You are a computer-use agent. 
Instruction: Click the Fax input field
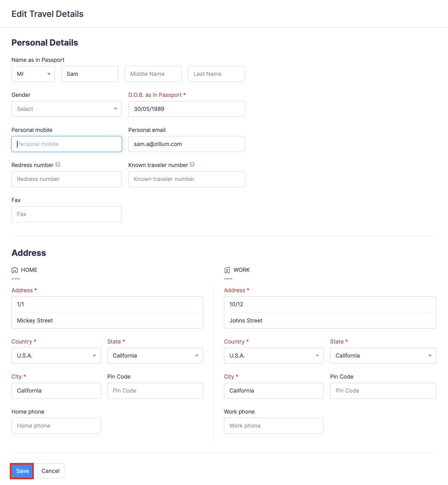(x=67, y=214)
